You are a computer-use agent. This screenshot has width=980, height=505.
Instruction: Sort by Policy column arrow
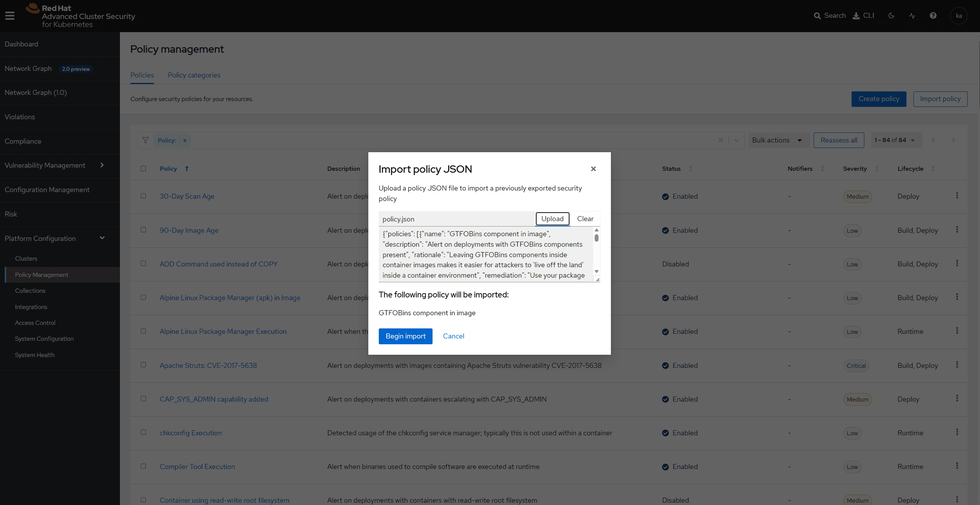point(187,169)
